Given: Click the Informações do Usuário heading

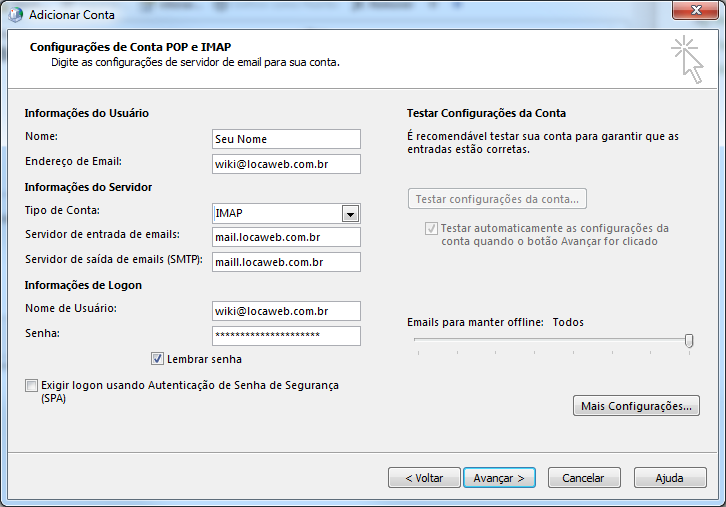Looking at the screenshot, I should pos(87,113).
